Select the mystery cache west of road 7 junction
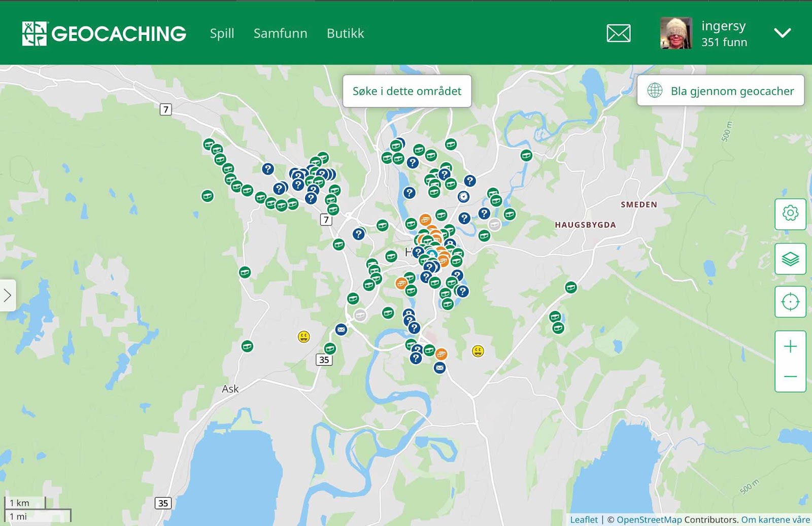The image size is (812, 526). tap(359, 234)
